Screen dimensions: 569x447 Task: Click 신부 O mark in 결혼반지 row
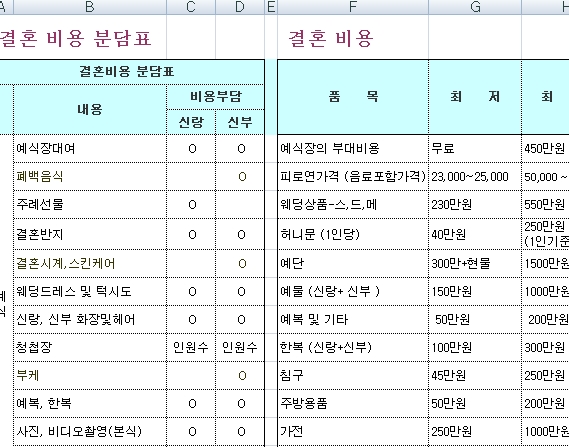[x=241, y=235]
